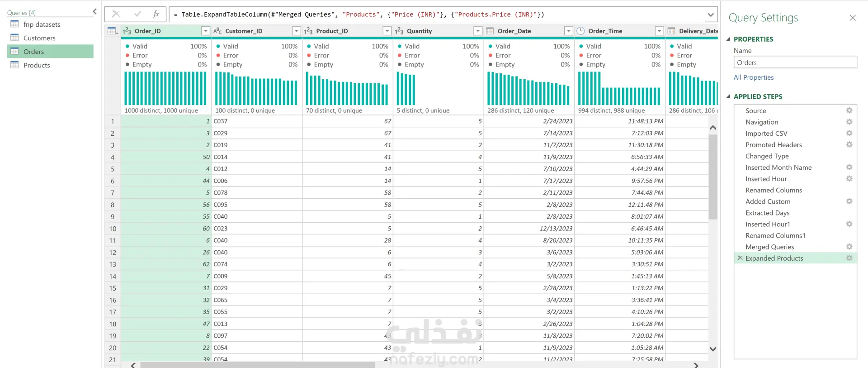The width and height of the screenshot is (868, 368).
Task: Click into the query Name field containing Orders
Action: 795,62
